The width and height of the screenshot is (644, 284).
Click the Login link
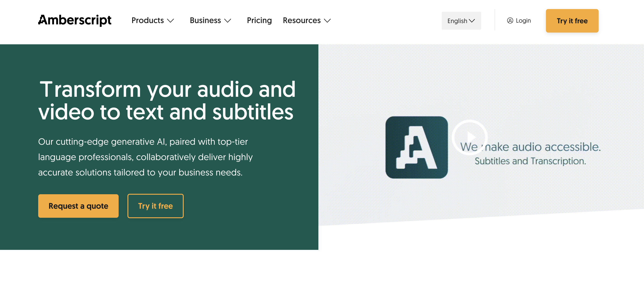click(x=523, y=21)
